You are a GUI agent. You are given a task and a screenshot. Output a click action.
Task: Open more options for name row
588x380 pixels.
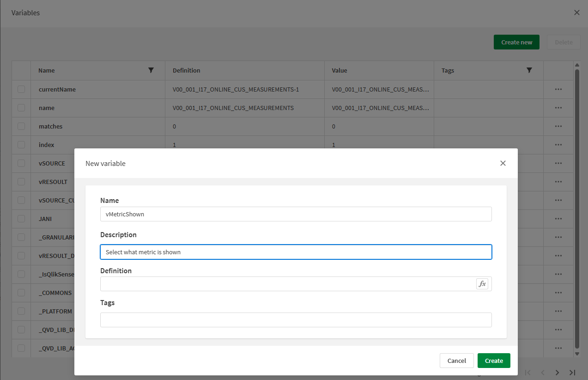pos(558,108)
